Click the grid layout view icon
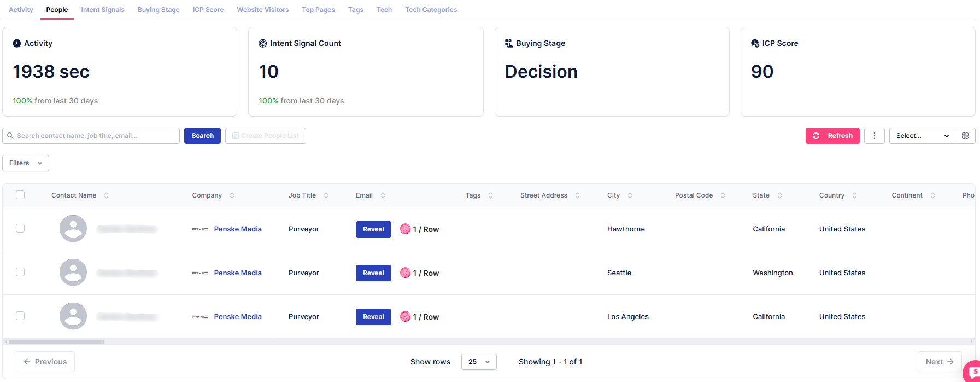The image size is (980, 382). pyautogui.click(x=965, y=136)
